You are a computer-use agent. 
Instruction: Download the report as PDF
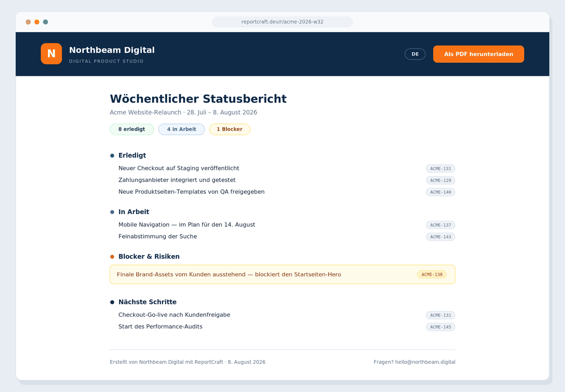478,54
